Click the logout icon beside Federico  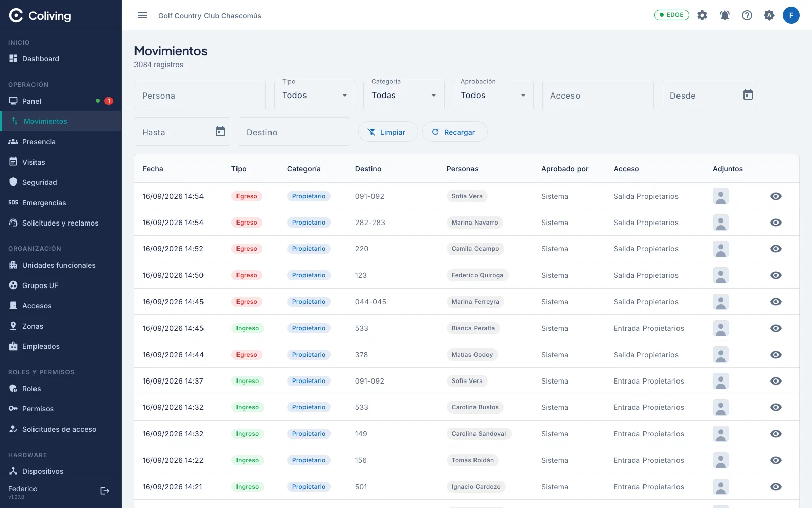tap(105, 491)
